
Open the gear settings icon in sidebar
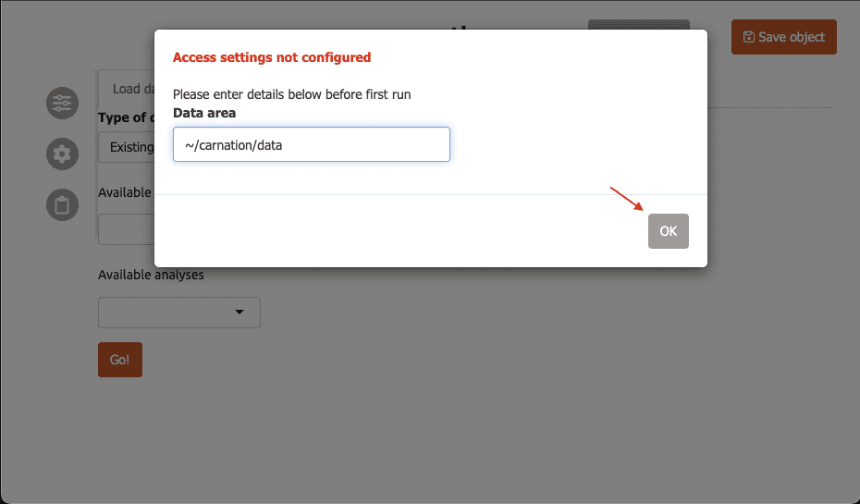click(x=62, y=154)
